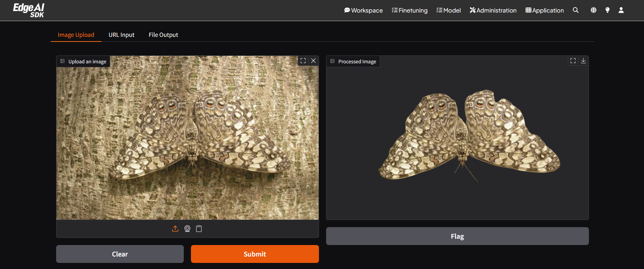Open the search icon in header

[x=575, y=10]
